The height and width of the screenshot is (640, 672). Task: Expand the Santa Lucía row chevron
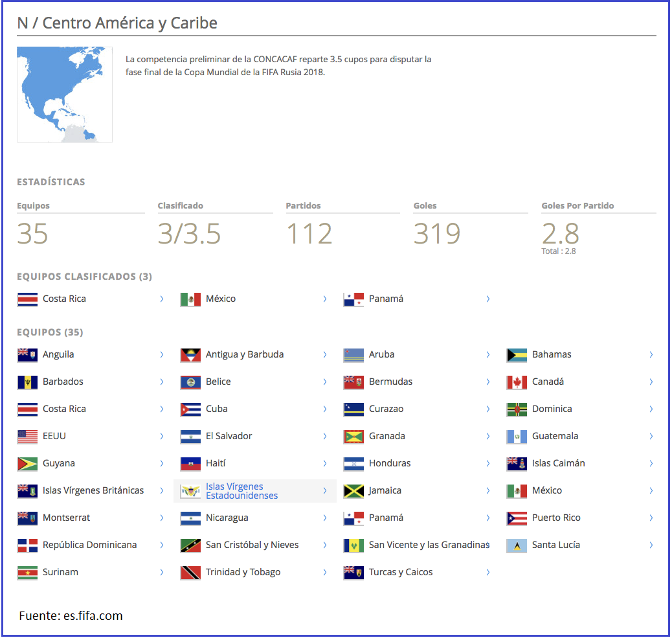pyautogui.click(x=651, y=545)
